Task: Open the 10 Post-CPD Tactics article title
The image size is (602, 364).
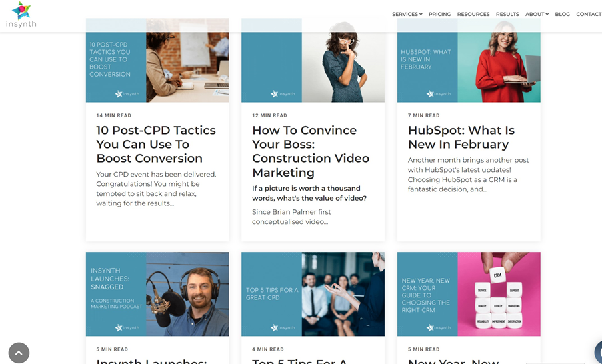Action: point(156,144)
